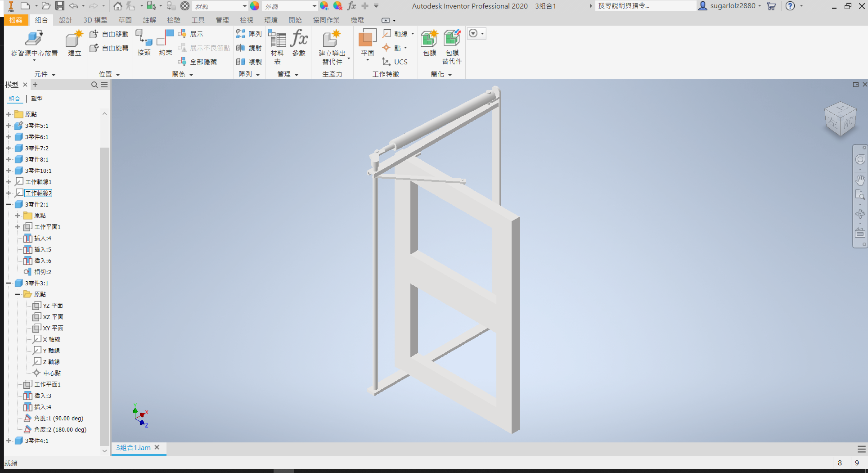Click the 建立 create component icon
The image size is (868, 473).
(74, 39)
